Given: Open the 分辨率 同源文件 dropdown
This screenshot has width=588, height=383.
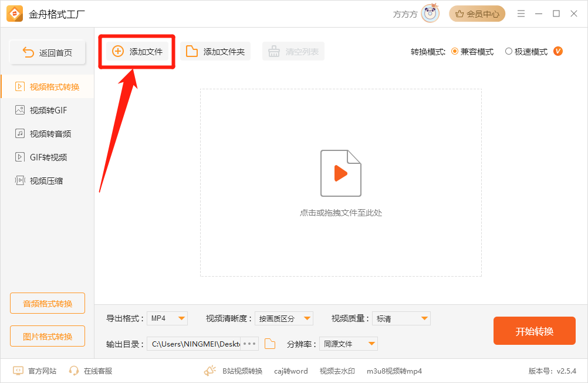Looking at the screenshot, I should (349, 344).
